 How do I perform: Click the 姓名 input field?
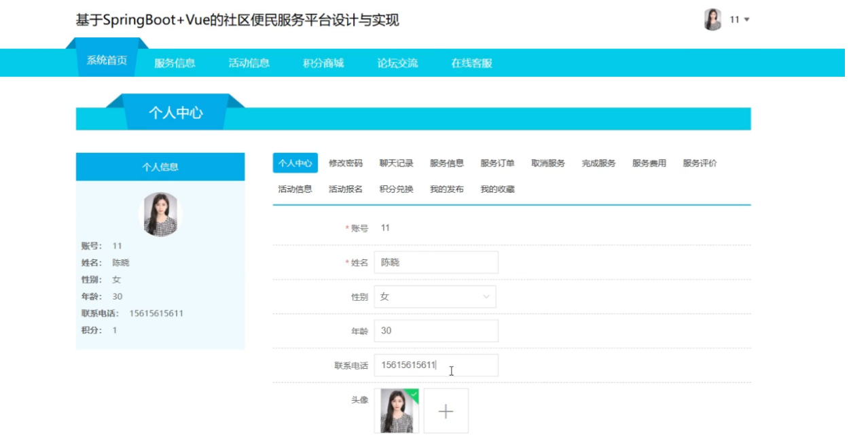[436, 262]
